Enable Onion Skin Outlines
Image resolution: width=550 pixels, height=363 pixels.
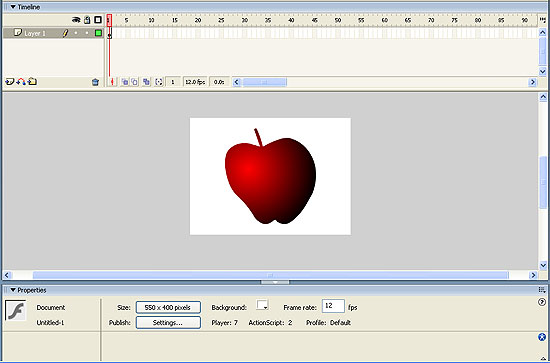click(135, 82)
